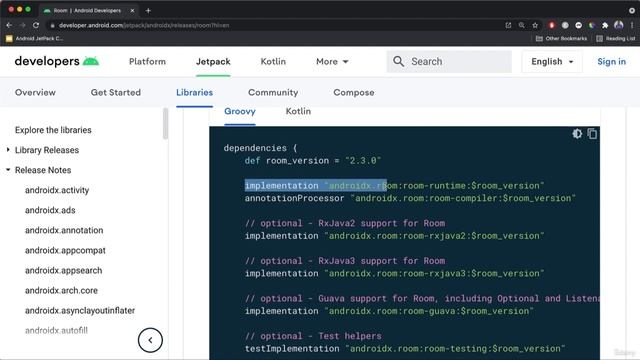Click the Search field on the site header
Screen dimensions: 640x360
[449, 62]
